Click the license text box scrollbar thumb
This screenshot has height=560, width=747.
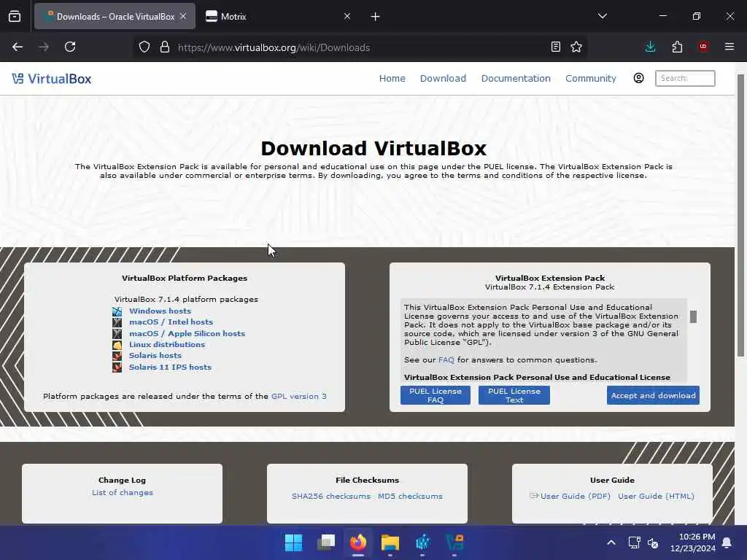tap(693, 316)
